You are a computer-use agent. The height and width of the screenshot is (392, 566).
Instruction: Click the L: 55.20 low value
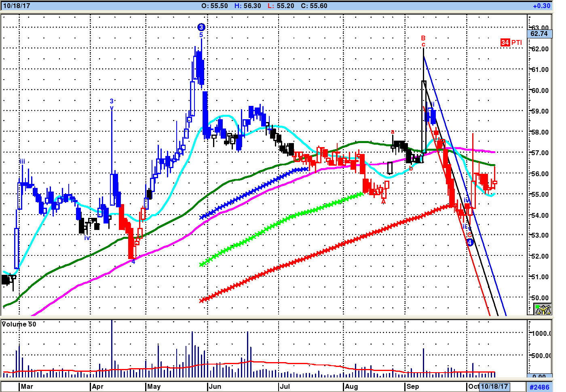click(281, 6)
